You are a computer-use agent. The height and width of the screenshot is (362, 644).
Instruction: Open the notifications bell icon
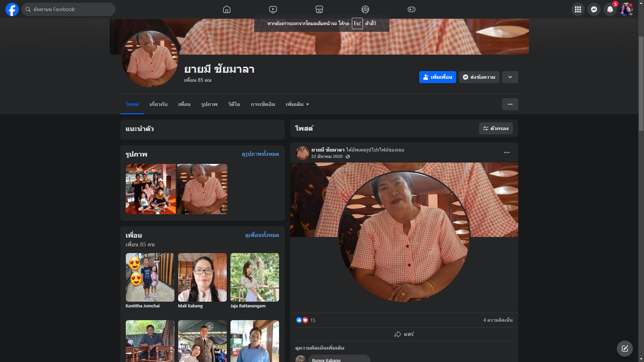(610, 9)
